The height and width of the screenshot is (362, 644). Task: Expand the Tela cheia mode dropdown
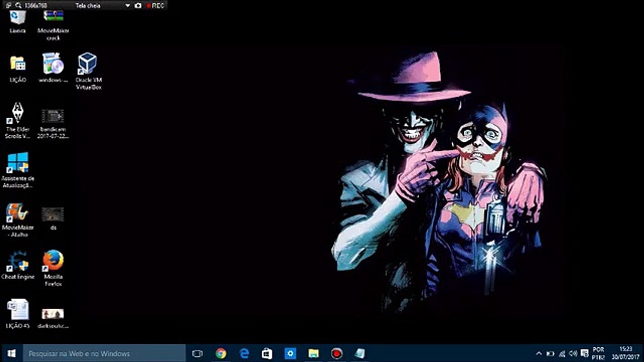pos(127,6)
